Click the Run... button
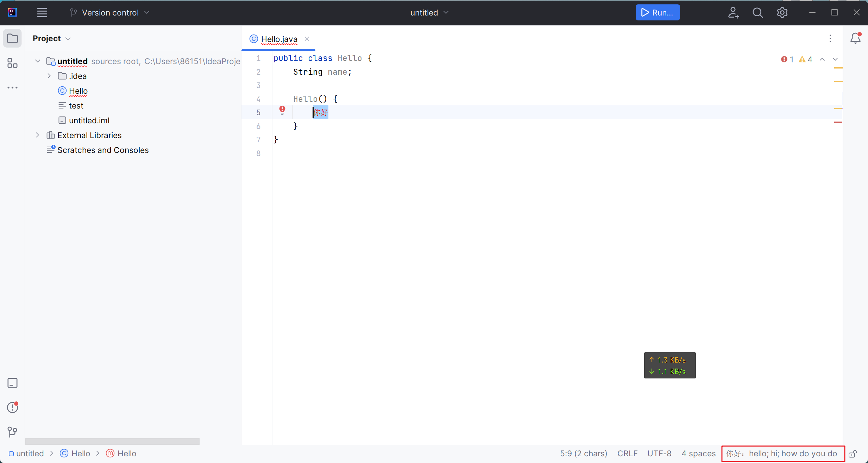Viewport: 868px width, 463px height. coord(657,13)
